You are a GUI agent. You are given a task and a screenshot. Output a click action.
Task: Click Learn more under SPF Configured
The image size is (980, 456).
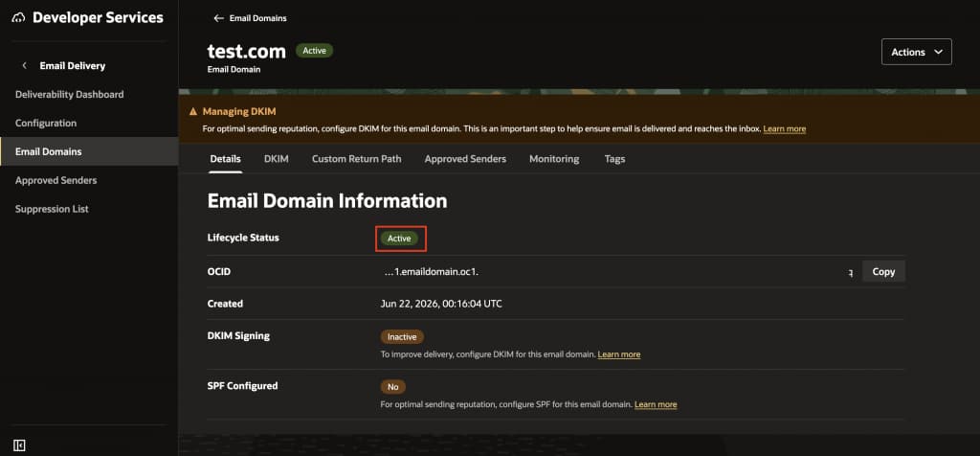point(656,404)
